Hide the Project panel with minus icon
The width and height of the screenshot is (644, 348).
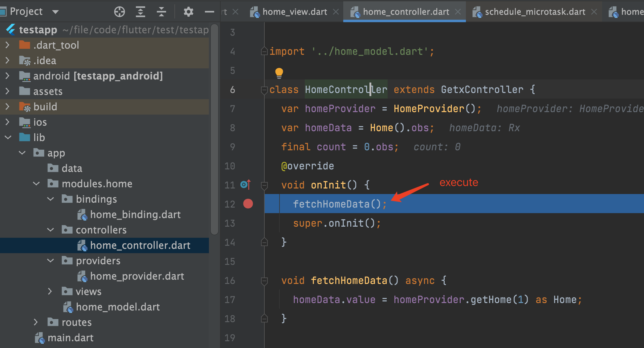click(x=209, y=12)
